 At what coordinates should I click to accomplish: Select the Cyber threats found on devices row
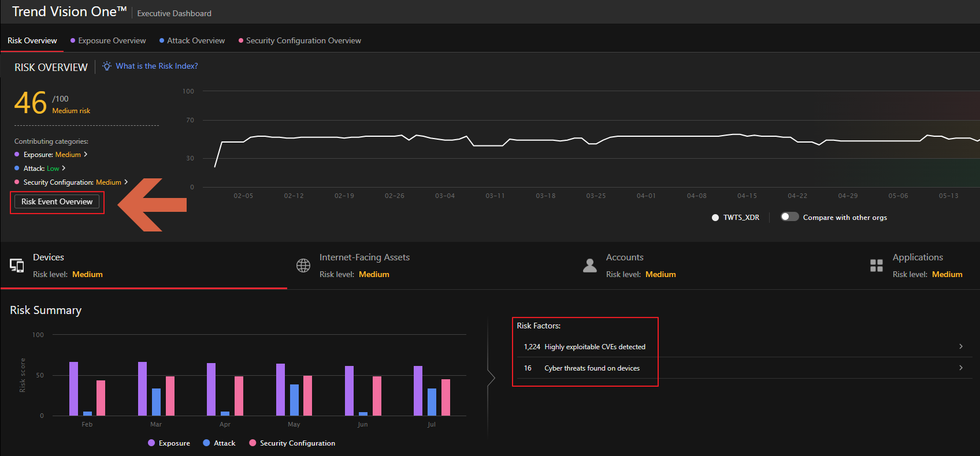(x=592, y=368)
